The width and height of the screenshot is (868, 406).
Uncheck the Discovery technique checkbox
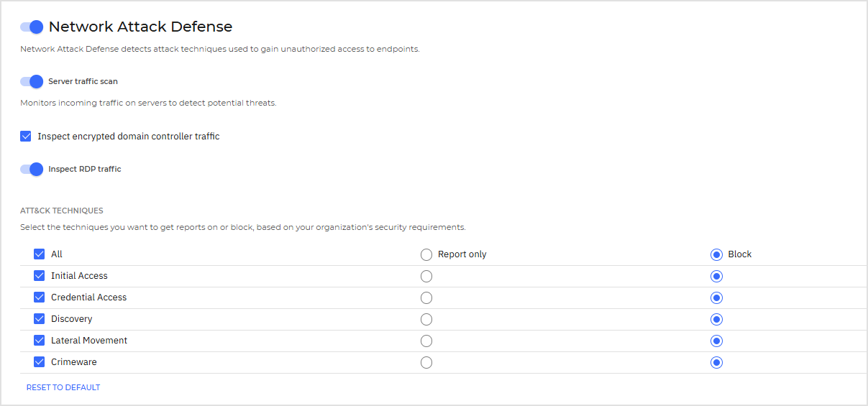pos(40,319)
